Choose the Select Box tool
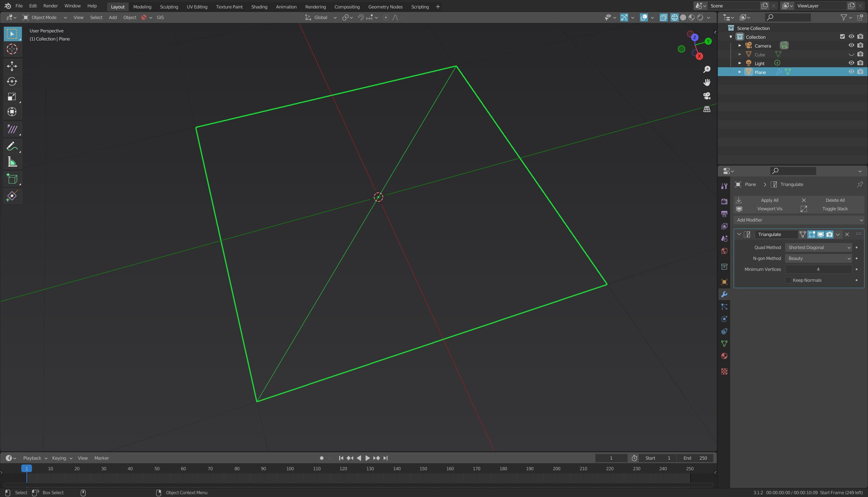The width and height of the screenshot is (868, 497). click(12, 34)
